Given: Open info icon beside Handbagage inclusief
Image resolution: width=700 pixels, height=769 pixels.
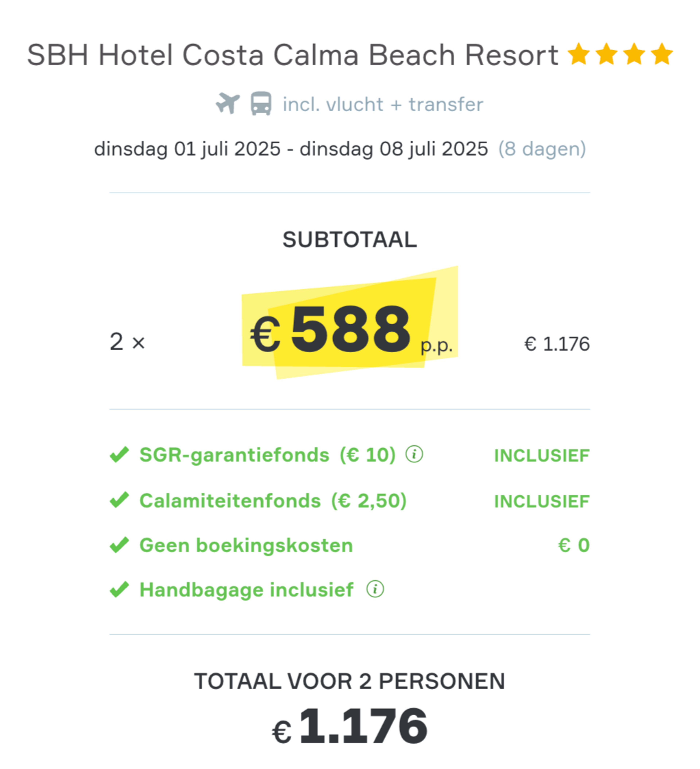Looking at the screenshot, I should click(x=375, y=589).
